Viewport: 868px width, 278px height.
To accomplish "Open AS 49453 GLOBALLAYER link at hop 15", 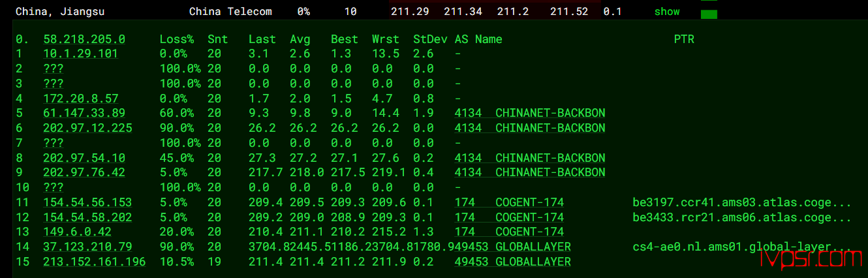I will click(x=513, y=262).
